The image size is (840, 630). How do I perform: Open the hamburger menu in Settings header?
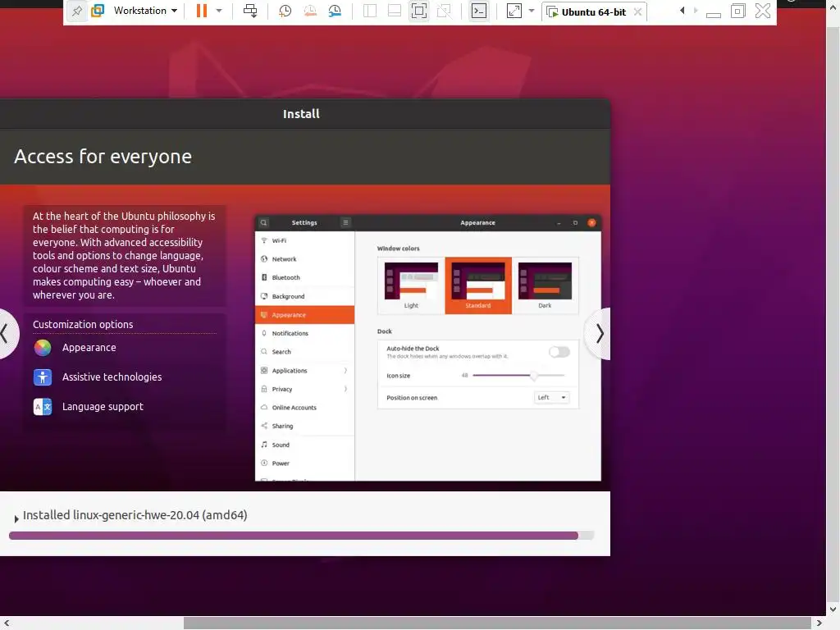[x=345, y=222]
